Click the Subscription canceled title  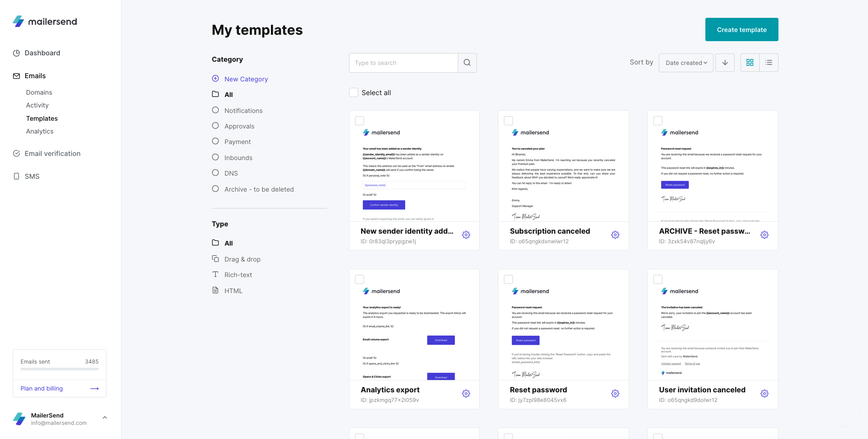[550, 231]
